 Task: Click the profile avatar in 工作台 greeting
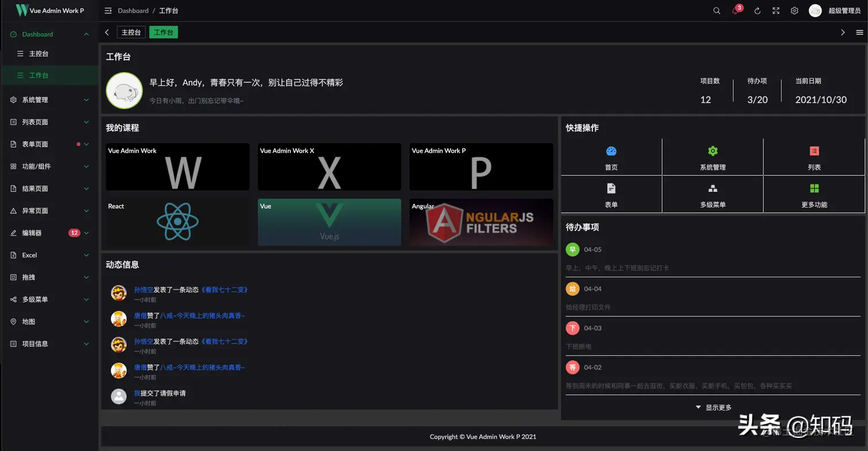point(124,91)
